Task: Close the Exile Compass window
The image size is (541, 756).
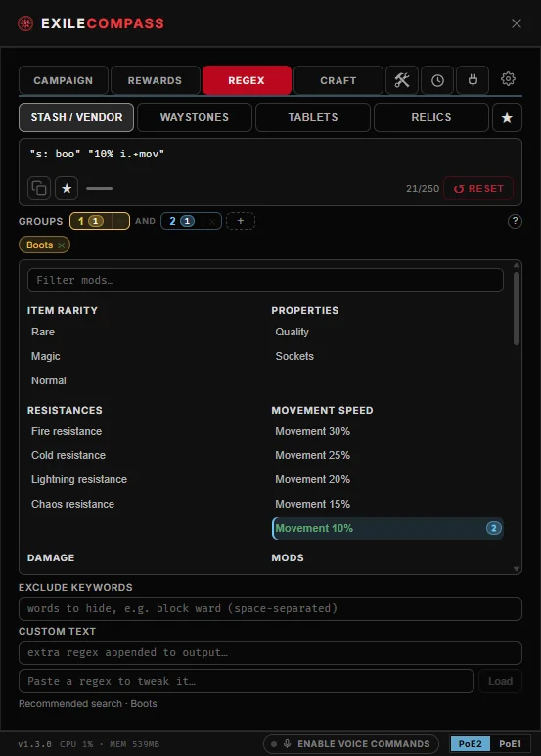Action: click(517, 23)
